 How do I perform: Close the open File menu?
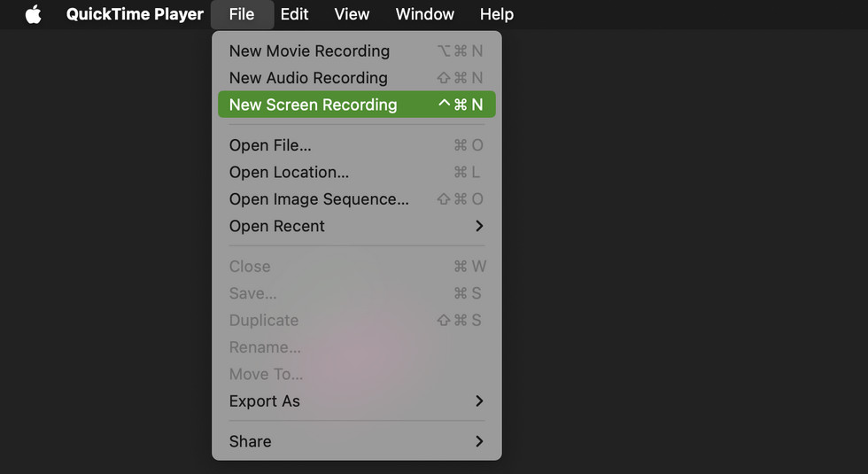point(241,14)
